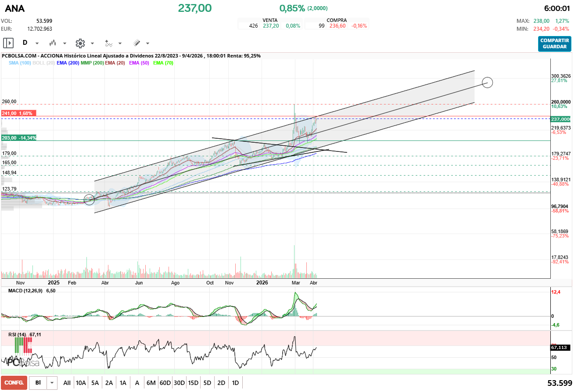Click the add indicator line icon
Screen dimensions: 578x392
point(108,43)
